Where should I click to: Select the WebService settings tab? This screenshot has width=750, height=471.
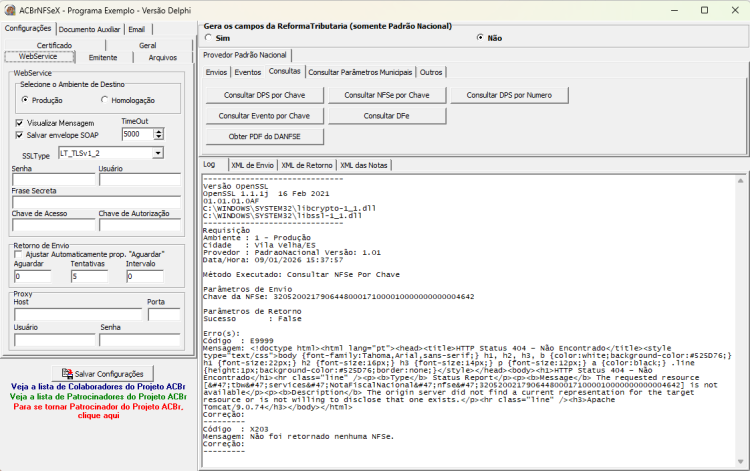coord(38,56)
